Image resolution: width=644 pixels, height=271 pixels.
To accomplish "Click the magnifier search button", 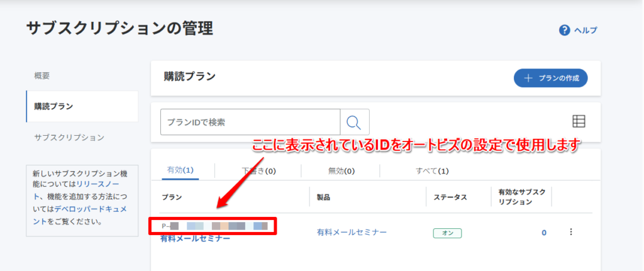I will 354,122.
